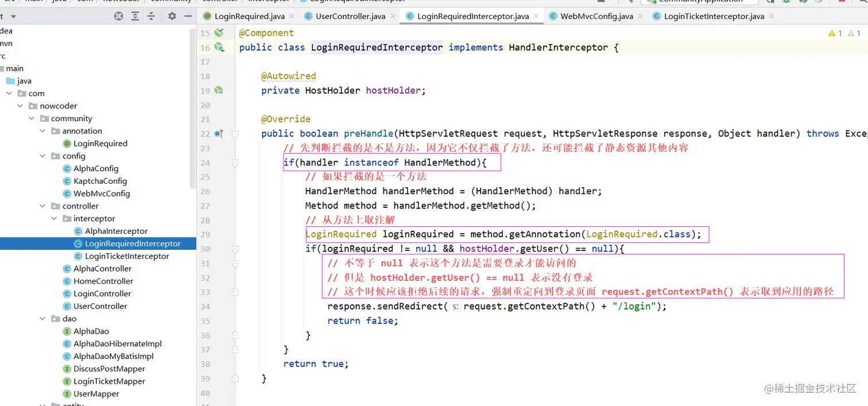Collapse the com package node
This screenshot has width=868, height=406.
(x=9, y=94)
